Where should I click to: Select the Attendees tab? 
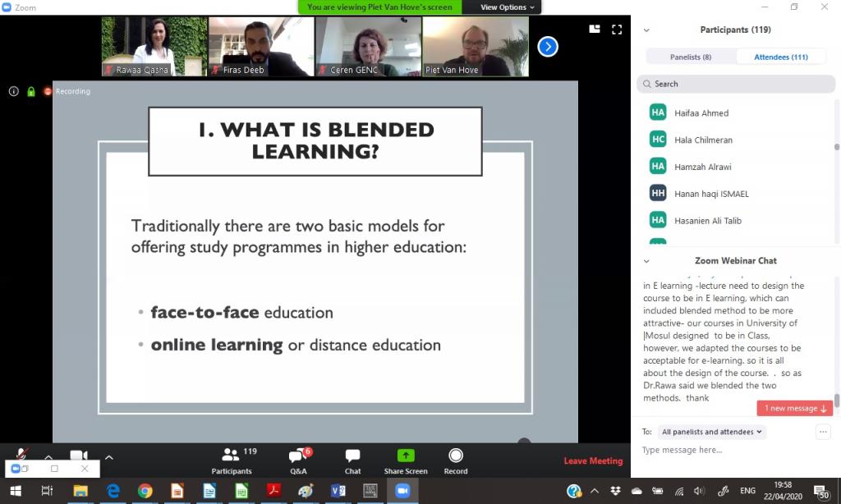[781, 57]
